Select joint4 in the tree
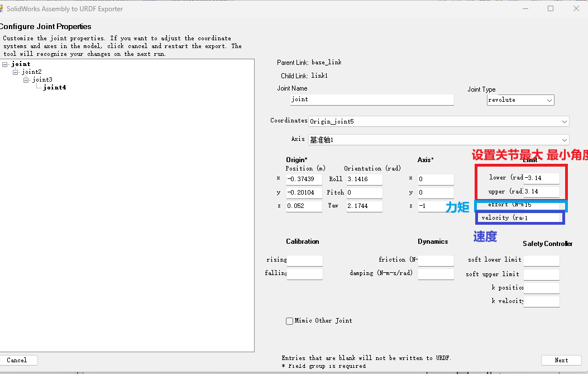The width and height of the screenshot is (588, 374). click(x=54, y=88)
